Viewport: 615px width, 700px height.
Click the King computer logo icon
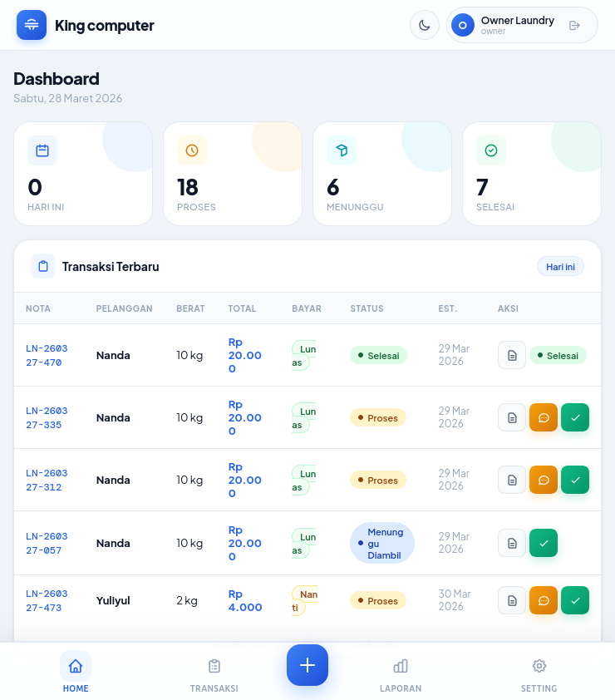point(32,25)
